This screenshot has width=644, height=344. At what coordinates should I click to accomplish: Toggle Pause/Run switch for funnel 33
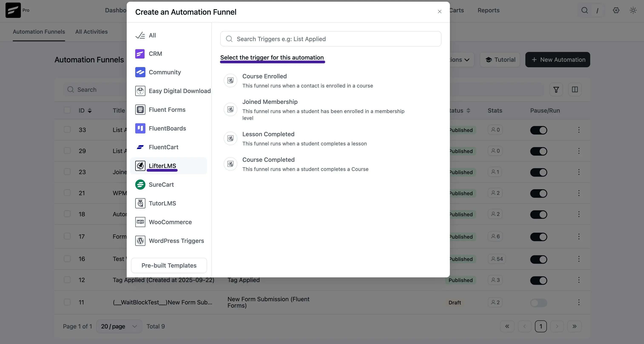click(x=539, y=130)
